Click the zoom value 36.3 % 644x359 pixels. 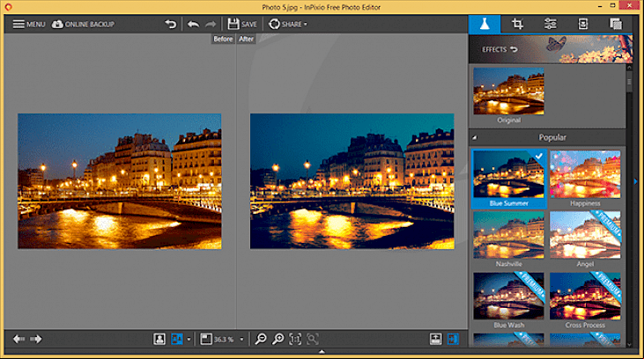click(x=224, y=340)
